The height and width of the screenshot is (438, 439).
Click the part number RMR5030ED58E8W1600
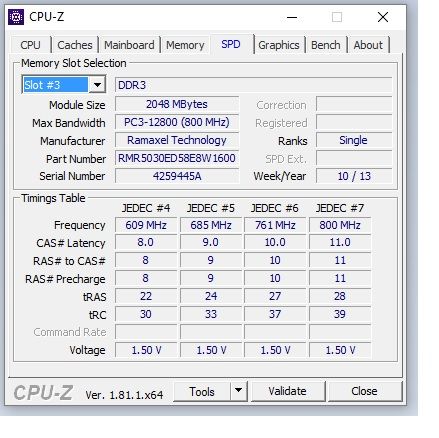(x=177, y=158)
